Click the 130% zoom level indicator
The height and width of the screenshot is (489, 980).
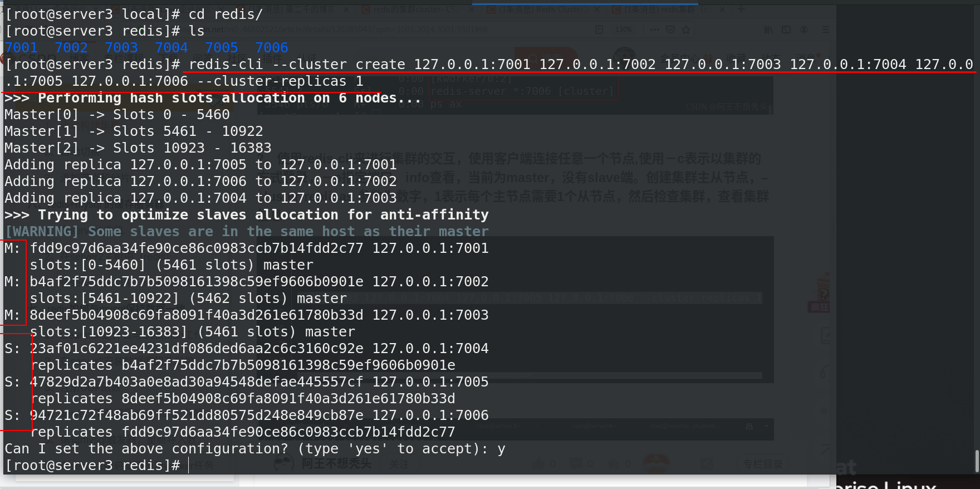click(x=623, y=30)
